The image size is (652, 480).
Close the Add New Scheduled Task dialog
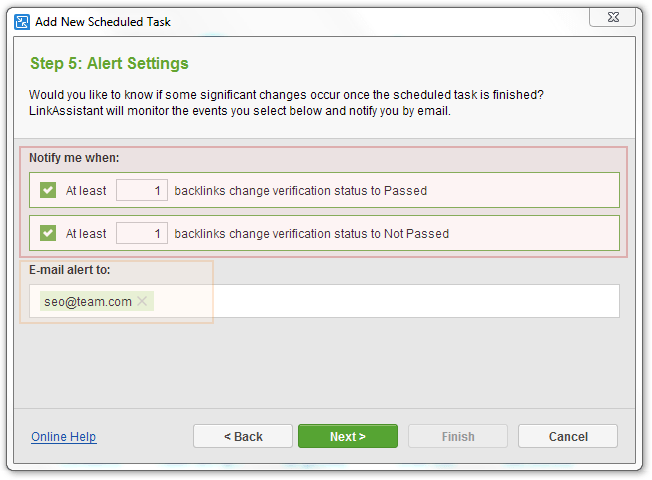(x=612, y=17)
